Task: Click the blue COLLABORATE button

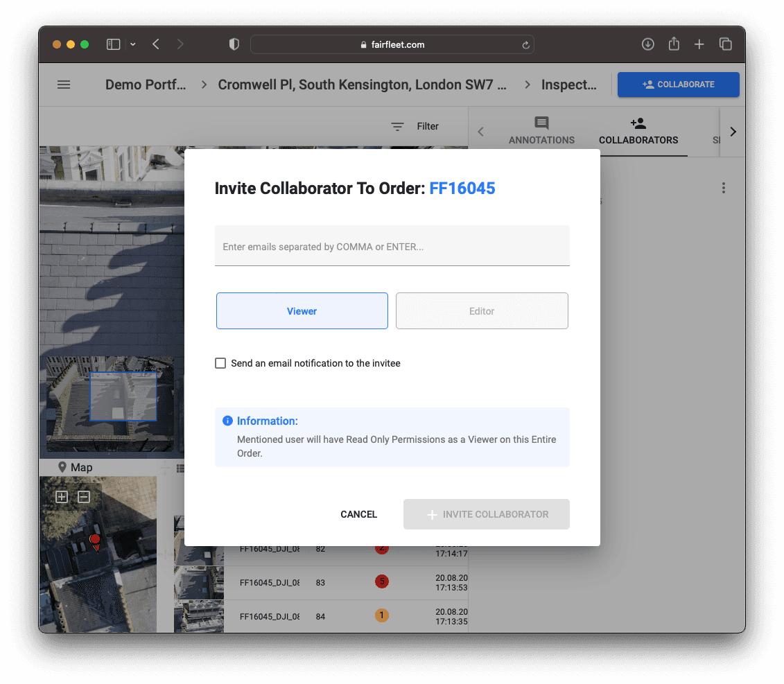Action: click(678, 85)
